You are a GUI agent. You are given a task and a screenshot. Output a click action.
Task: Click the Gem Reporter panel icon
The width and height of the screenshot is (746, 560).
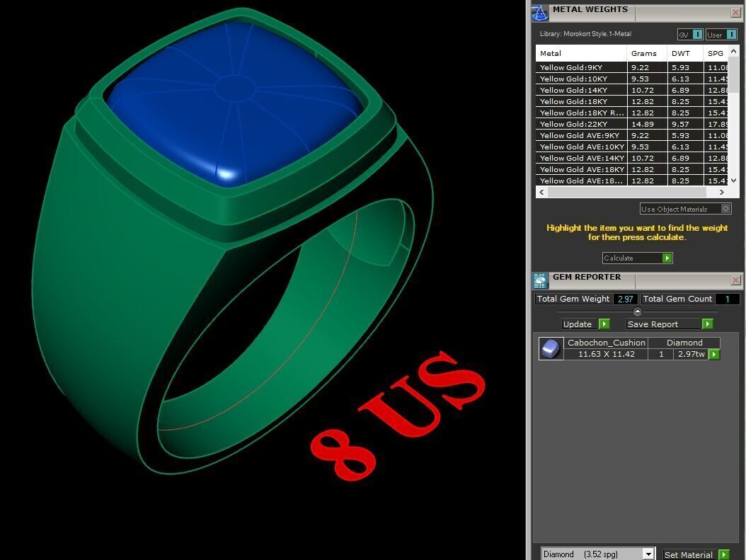[539, 281]
